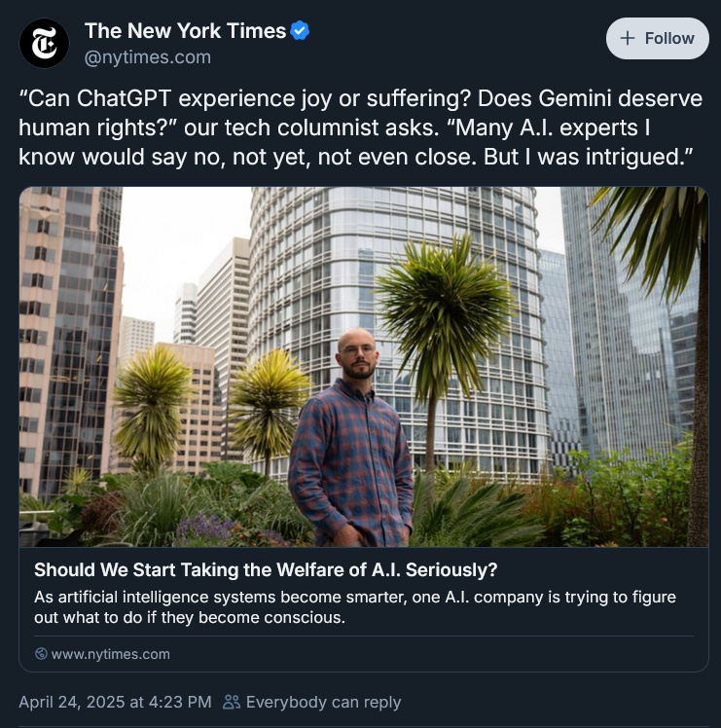
Task: Open the www.nytimes.com domain link
Action: [110, 654]
